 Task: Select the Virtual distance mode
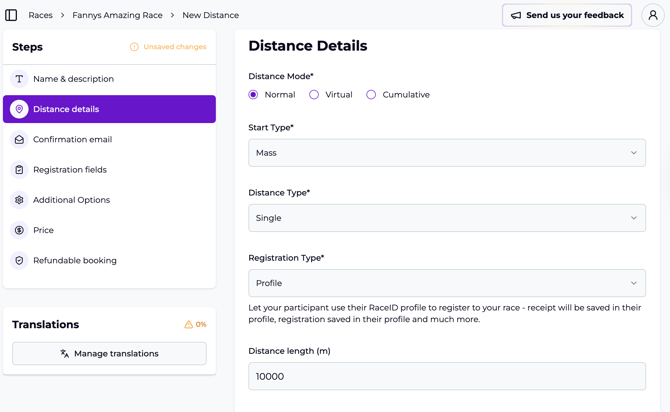coord(314,95)
